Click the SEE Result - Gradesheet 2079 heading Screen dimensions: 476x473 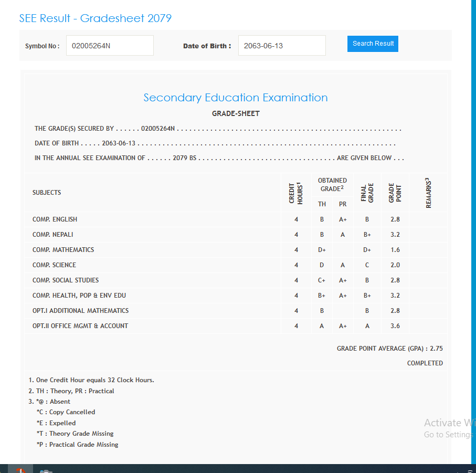click(96, 18)
